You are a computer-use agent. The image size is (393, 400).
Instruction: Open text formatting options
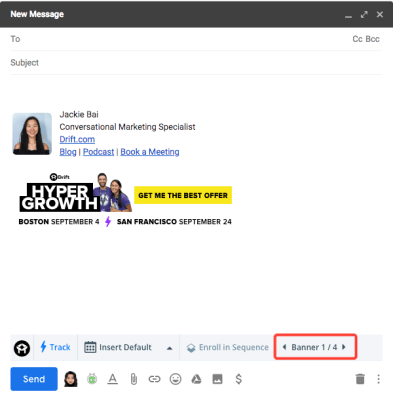tap(113, 379)
